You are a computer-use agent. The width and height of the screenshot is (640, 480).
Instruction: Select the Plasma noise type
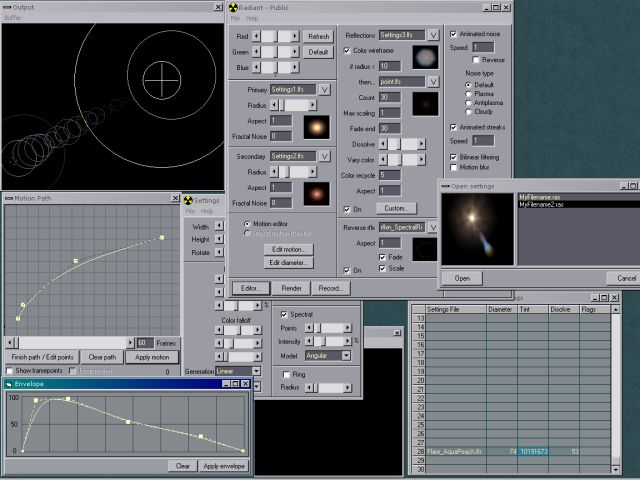pos(467,93)
